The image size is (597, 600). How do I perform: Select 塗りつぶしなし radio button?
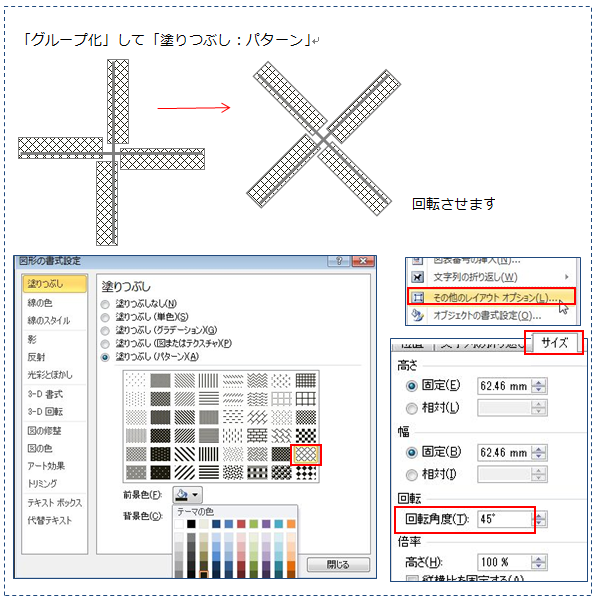(105, 304)
